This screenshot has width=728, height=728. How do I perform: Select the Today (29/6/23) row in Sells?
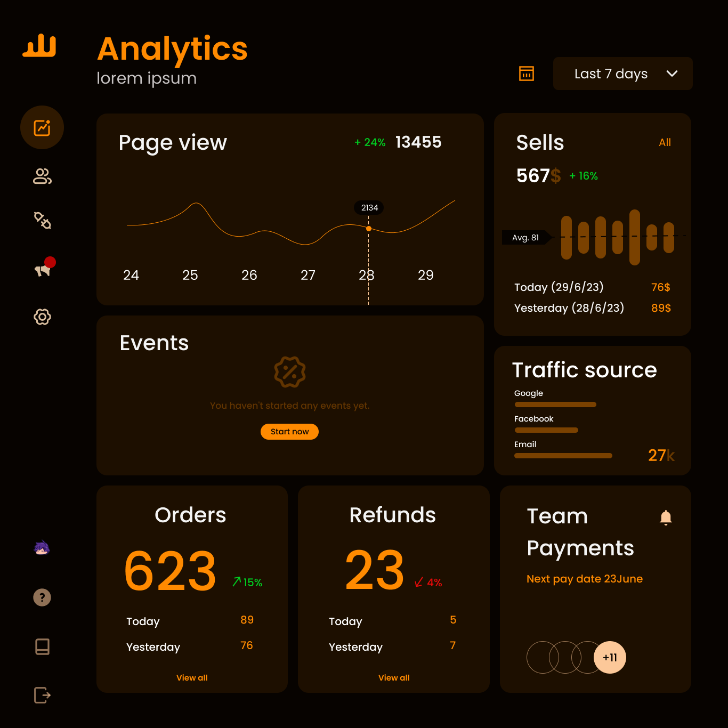coord(559,287)
